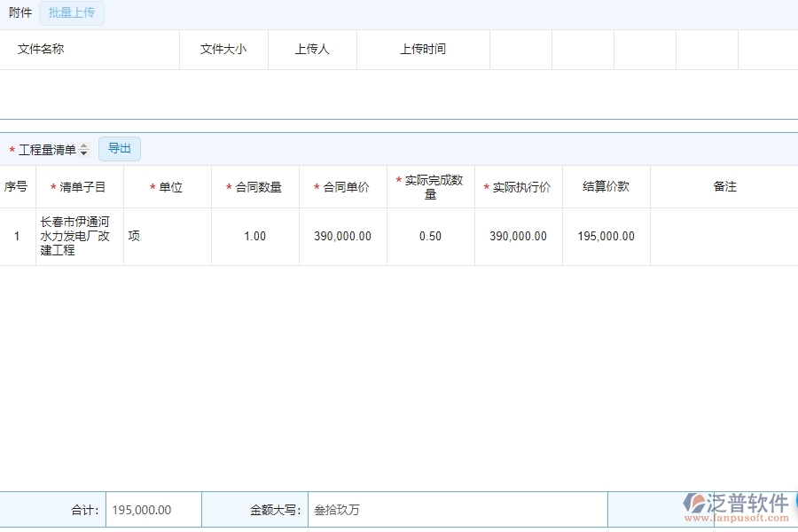Click the 导出 export button
798x532 pixels.
(x=119, y=148)
